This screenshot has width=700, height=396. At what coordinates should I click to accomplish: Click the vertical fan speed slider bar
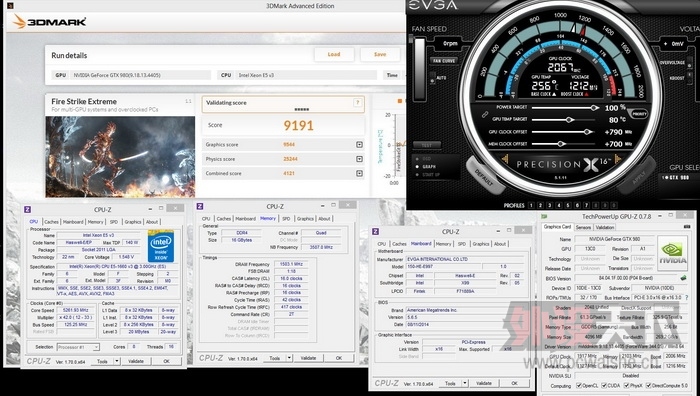pyautogui.click(x=419, y=68)
